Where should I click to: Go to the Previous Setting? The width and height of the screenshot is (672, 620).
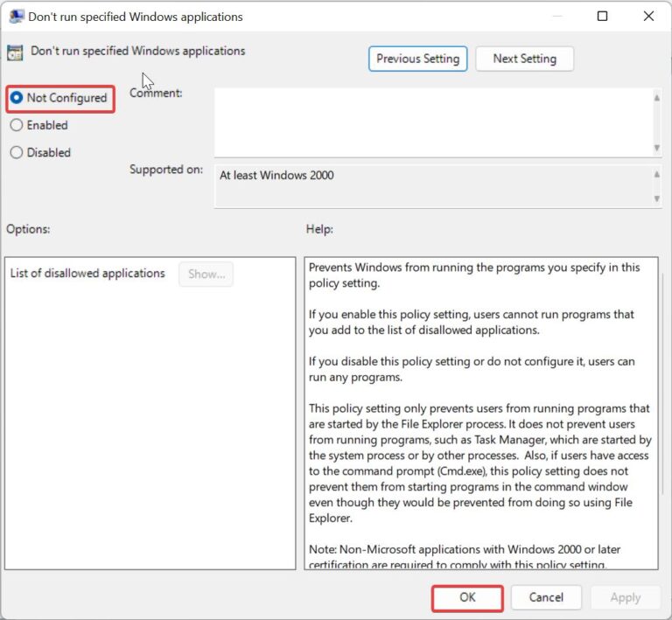coord(417,59)
